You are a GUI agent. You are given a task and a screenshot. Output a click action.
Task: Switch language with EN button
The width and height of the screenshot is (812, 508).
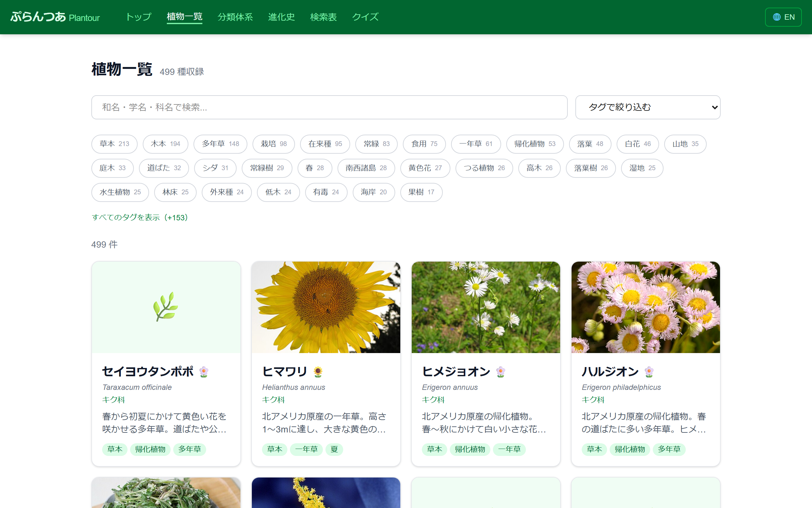coord(783,17)
